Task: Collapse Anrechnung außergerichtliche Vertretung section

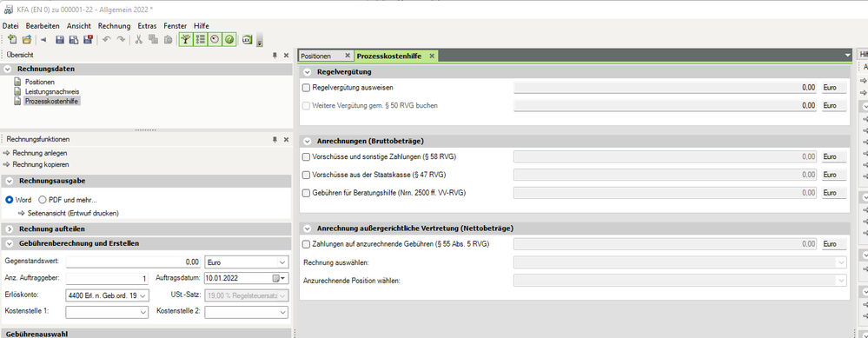Action: point(307,229)
